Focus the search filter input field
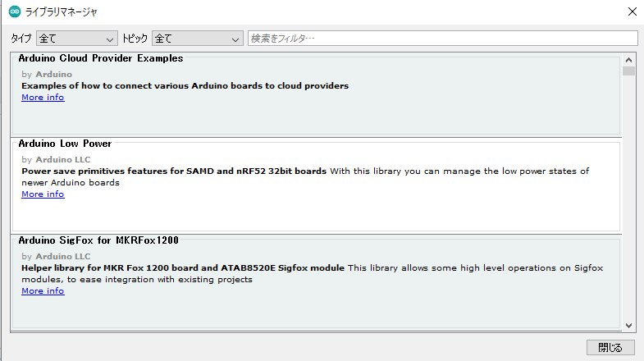This screenshot has width=644, height=361. (443, 39)
